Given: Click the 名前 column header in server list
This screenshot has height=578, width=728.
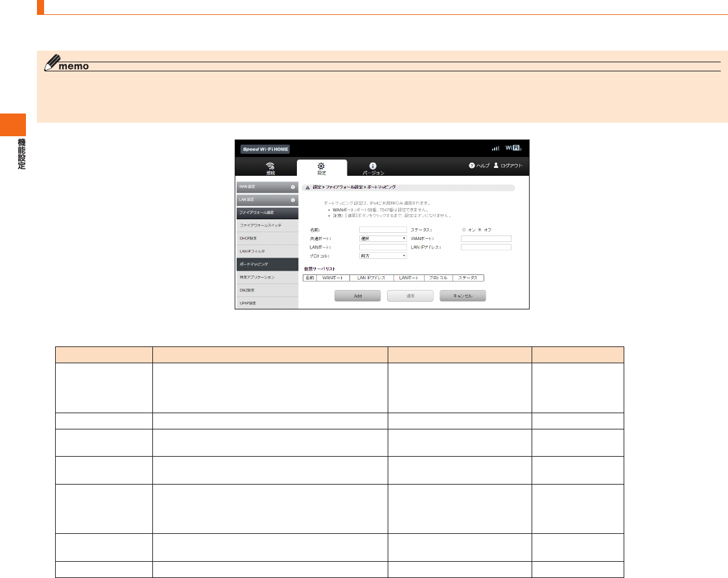Looking at the screenshot, I should (x=310, y=278).
